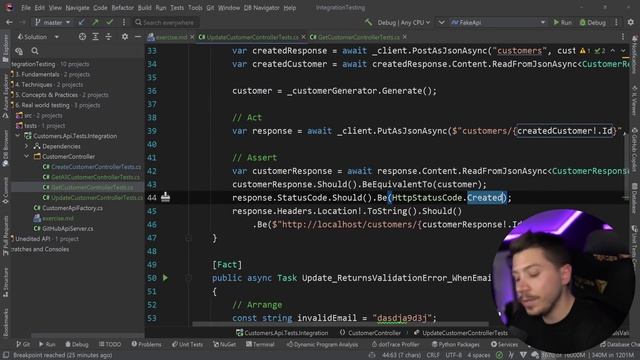Click the UpdateCustomerControllerTests breadcrumb

461,333
